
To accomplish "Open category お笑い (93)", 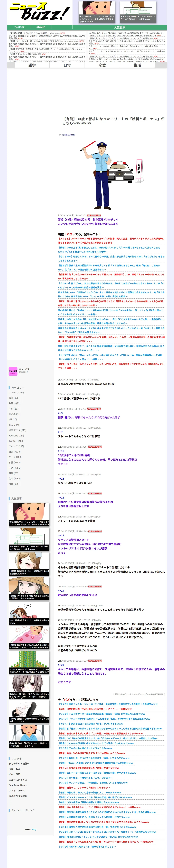I will click(14, 403).
